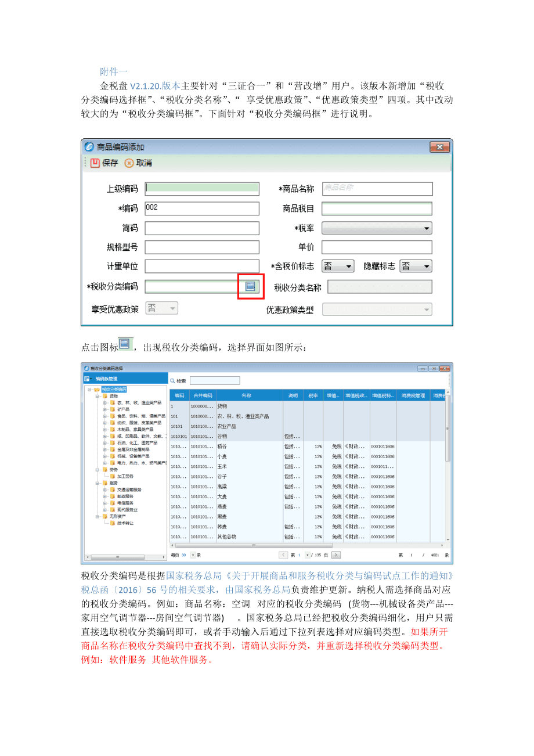This screenshot has height=756, width=534.
Task: Click the 编码 column header
Action: click(x=180, y=395)
